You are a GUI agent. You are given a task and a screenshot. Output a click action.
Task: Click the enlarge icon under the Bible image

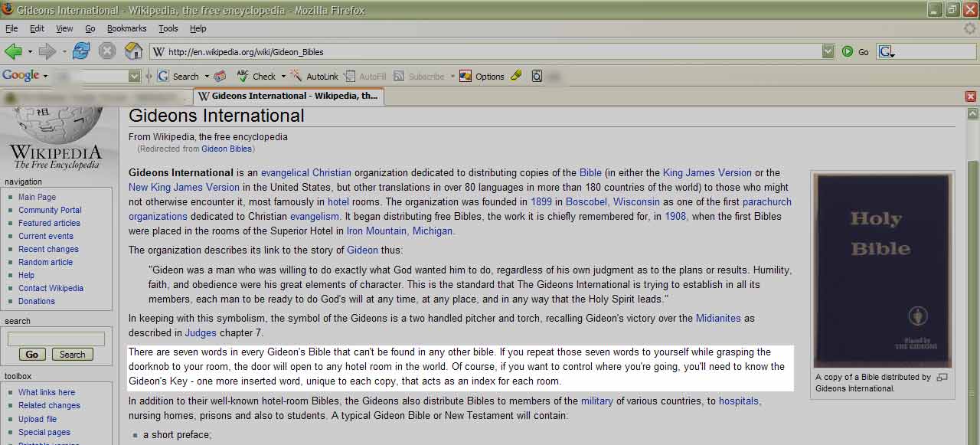[942, 377]
